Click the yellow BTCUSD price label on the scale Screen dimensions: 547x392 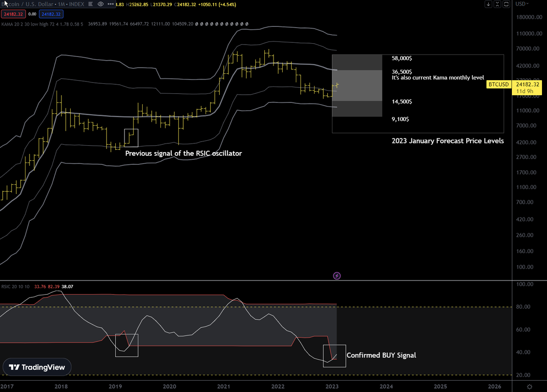coord(498,84)
